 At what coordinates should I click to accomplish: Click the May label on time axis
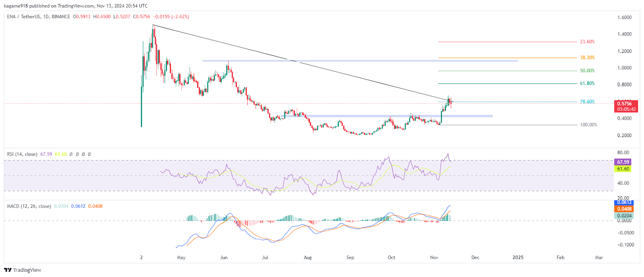coord(181,258)
